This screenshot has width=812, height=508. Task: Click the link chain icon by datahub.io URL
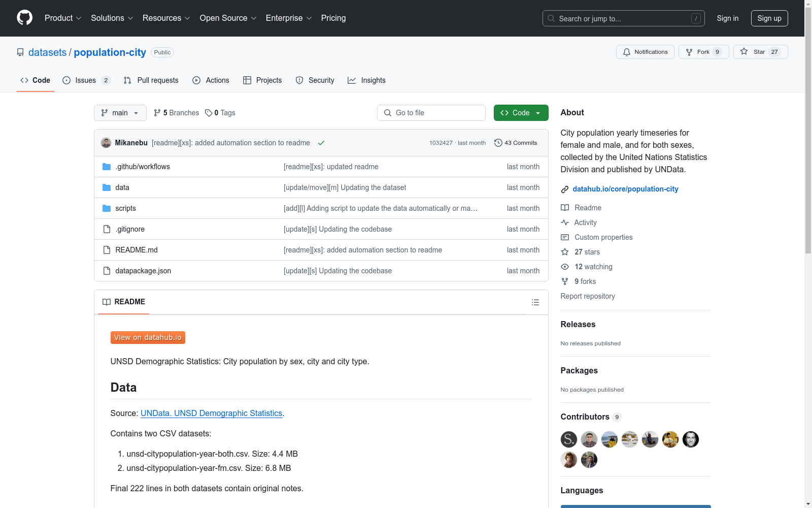(565, 189)
